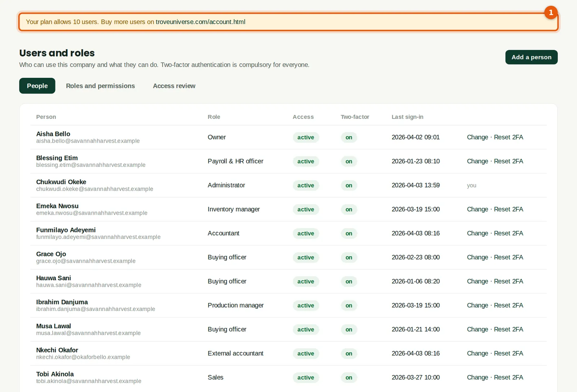The image size is (577, 392).
Task: Select the People tab
Action: tap(37, 86)
